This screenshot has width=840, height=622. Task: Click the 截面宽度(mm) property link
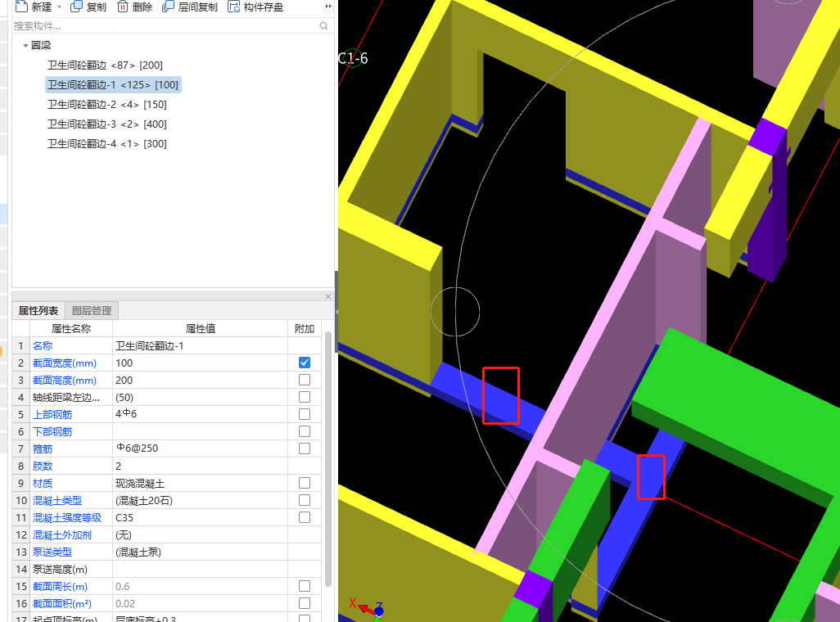pyautogui.click(x=65, y=363)
